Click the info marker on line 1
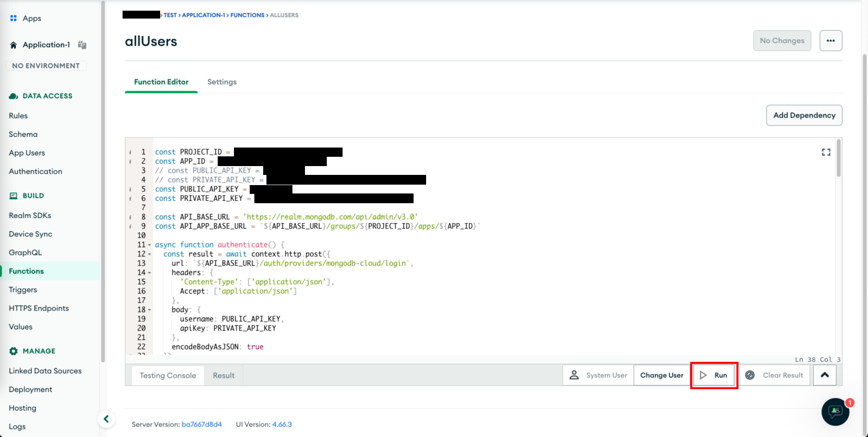868x437 pixels. coord(130,152)
